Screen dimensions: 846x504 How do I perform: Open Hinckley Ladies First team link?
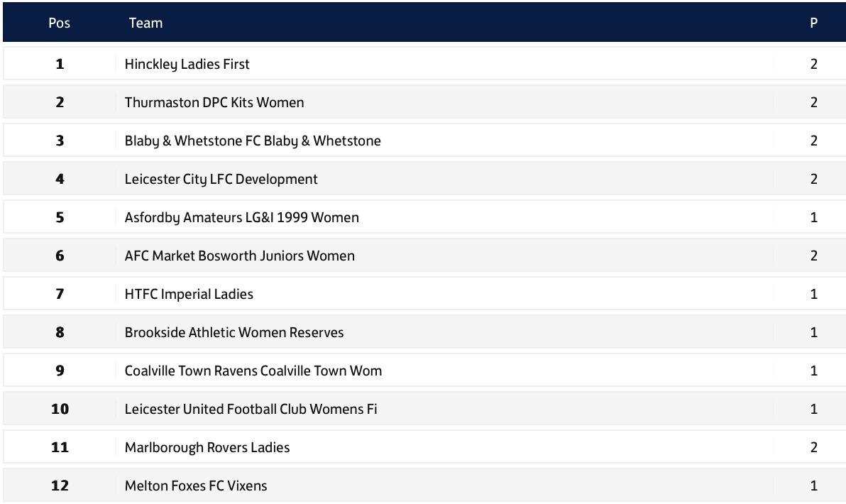tap(187, 64)
